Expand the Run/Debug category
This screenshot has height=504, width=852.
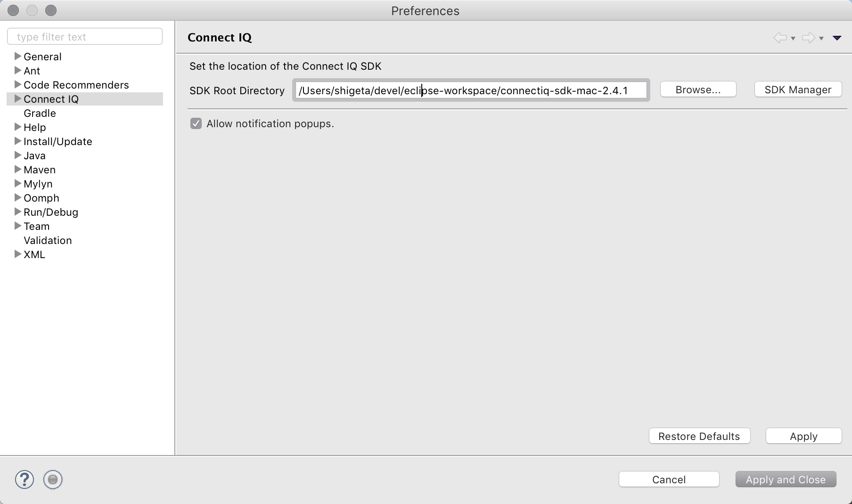tap(18, 212)
